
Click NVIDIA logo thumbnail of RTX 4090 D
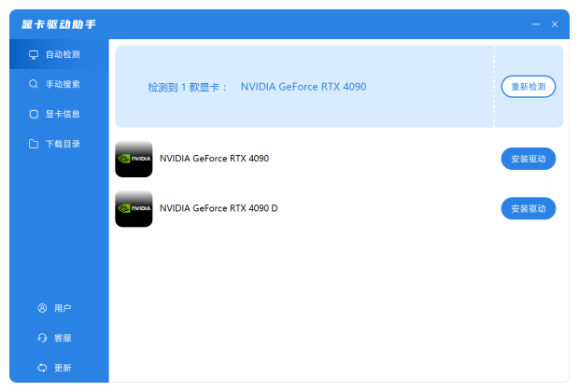[134, 208]
